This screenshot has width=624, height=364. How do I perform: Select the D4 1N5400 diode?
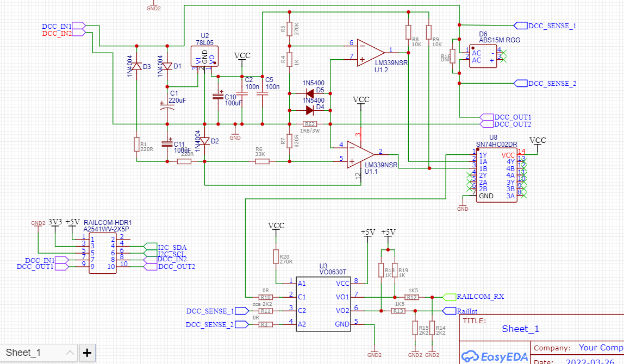pos(310,110)
